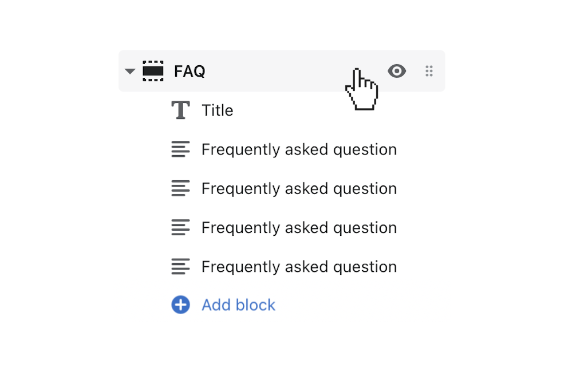Click the FAQ section thumbnail icon

point(153,71)
